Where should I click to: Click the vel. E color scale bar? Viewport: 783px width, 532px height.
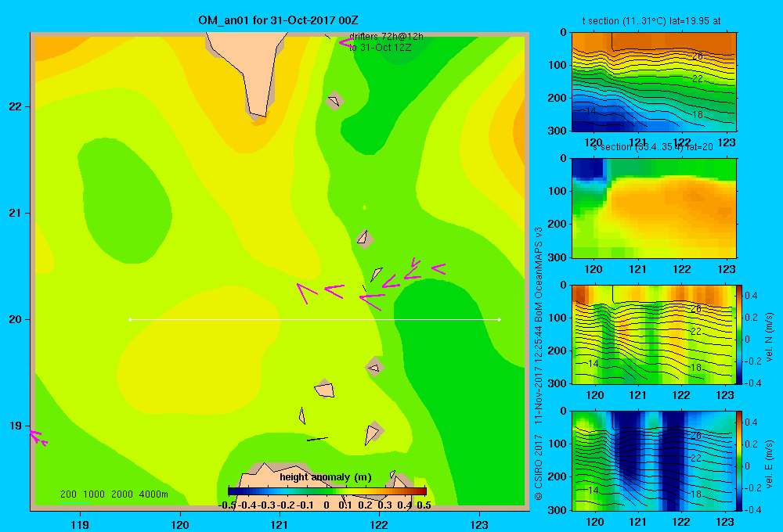point(739,461)
